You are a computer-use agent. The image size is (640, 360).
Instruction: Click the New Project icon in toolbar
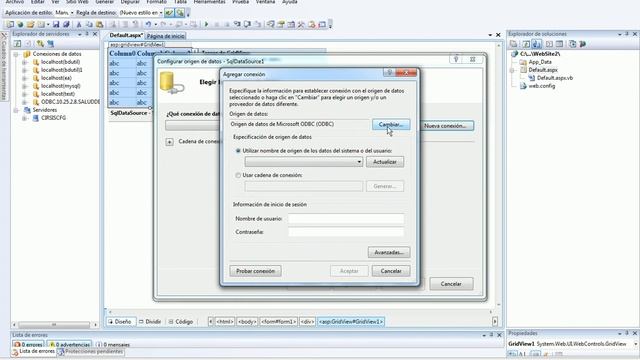point(10,24)
